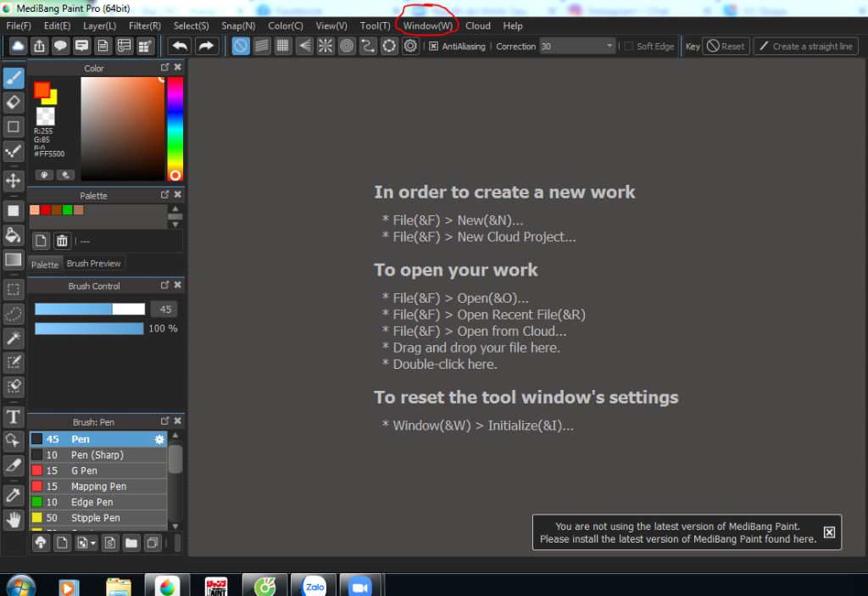Open the Filter(R) menu
The width and height of the screenshot is (868, 596).
coord(144,25)
